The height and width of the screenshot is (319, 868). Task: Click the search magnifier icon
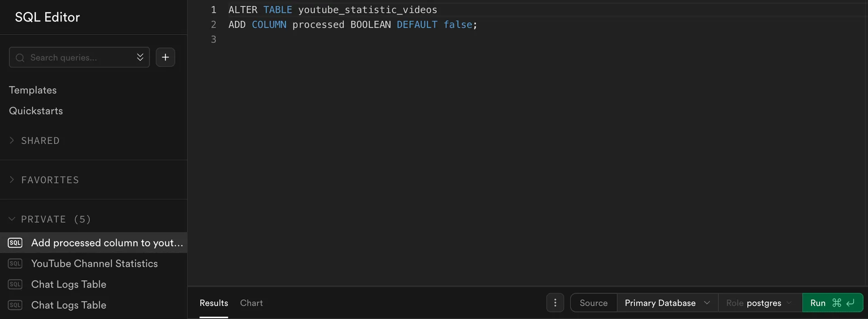coord(20,58)
